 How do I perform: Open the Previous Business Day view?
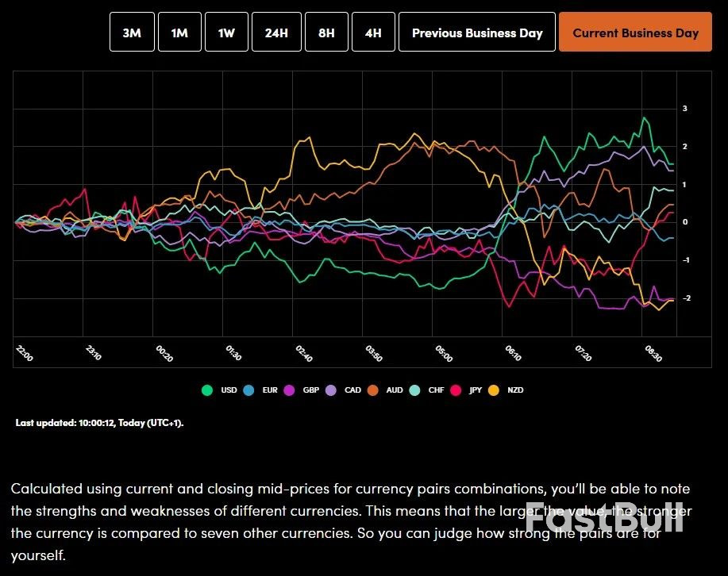click(x=476, y=32)
